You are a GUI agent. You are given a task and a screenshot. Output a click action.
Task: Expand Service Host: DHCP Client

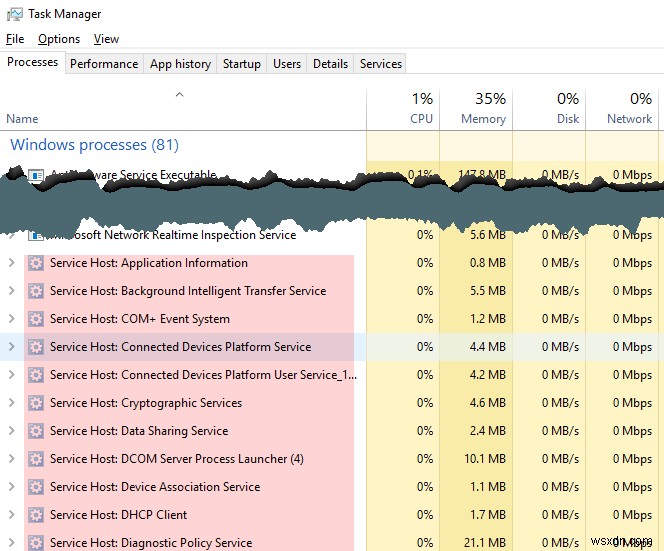click(12, 514)
